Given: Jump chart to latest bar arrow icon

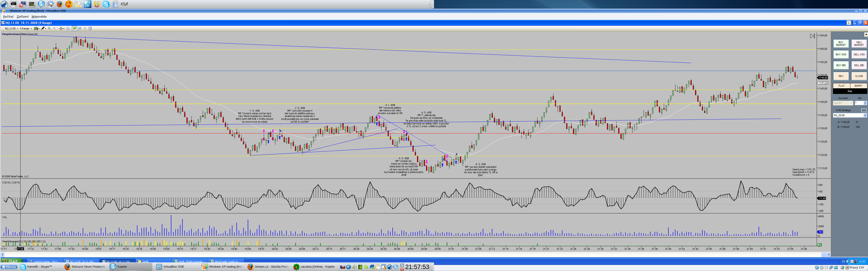Looking at the screenshot, I should 812,36.
